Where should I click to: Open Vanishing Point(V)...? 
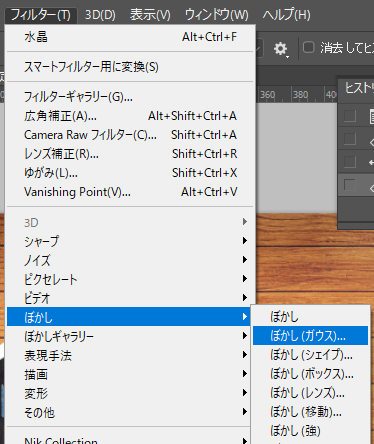(x=130, y=192)
